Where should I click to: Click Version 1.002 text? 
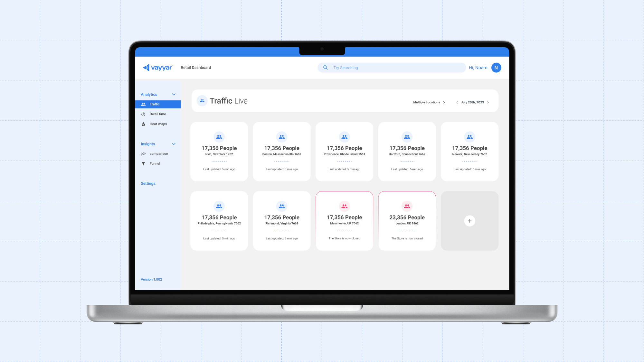tap(151, 279)
